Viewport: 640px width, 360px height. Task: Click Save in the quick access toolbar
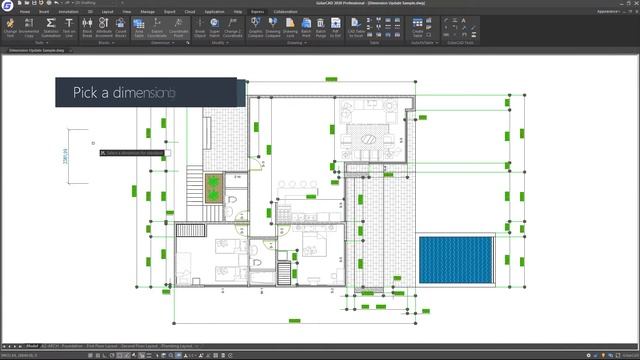click(x=34, y=3)
